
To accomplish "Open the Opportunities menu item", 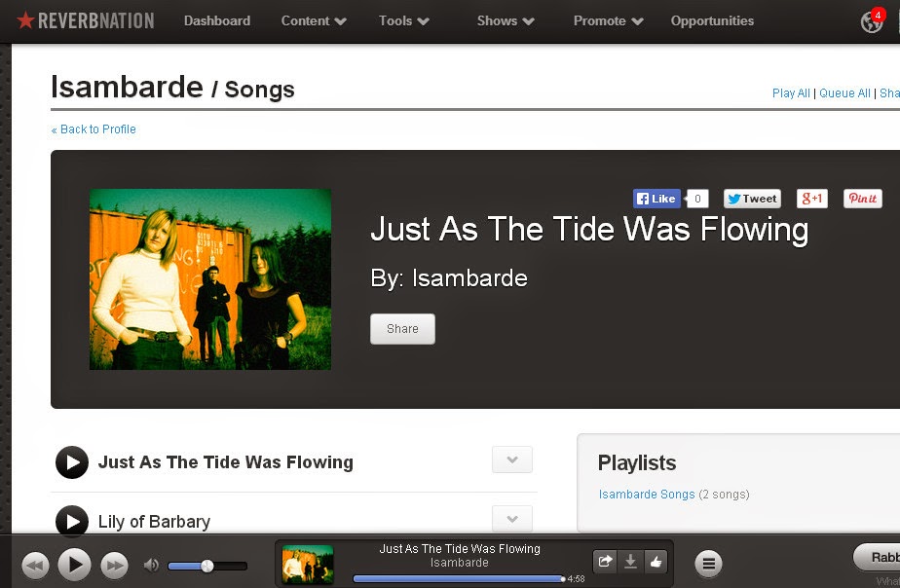I will (x=712, y=20).
